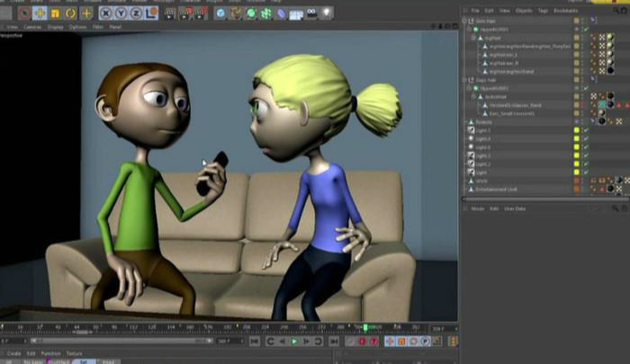Collapse HyperNURBS under Girls Hair
The width and height of the screenshot is (630, 364).
pos(469,30)
